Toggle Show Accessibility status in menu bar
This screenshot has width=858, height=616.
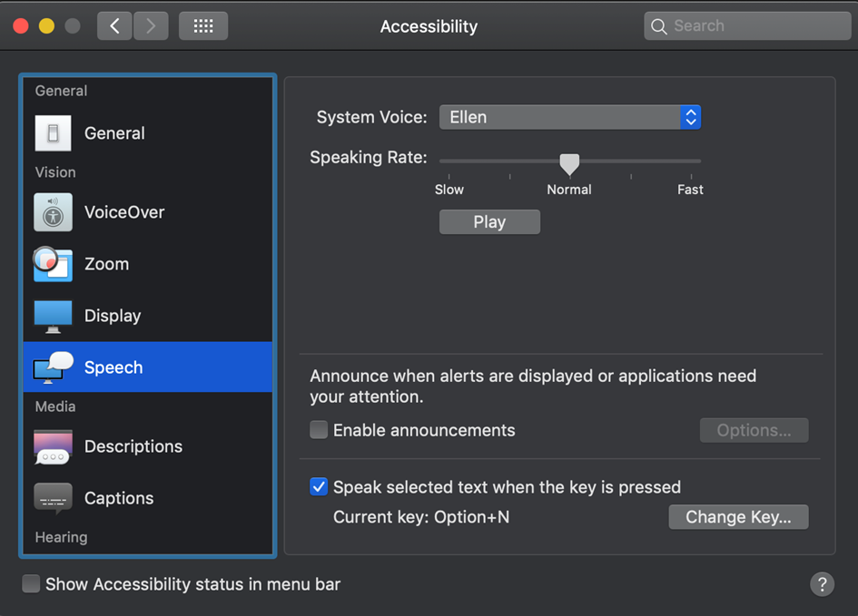click(x=31, y=584)
